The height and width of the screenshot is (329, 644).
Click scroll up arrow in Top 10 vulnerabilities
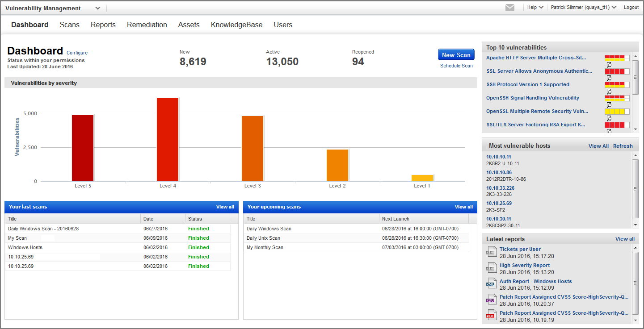(636, 56)
